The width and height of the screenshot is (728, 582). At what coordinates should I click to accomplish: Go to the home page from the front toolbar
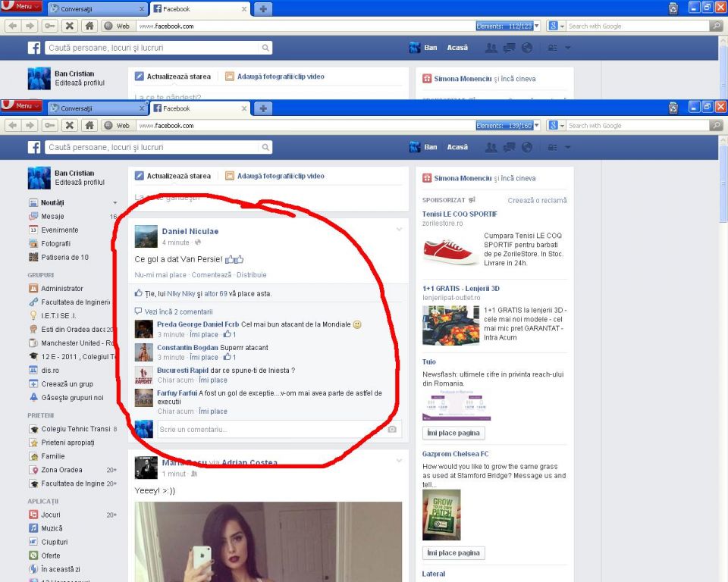tap(89, 125)
